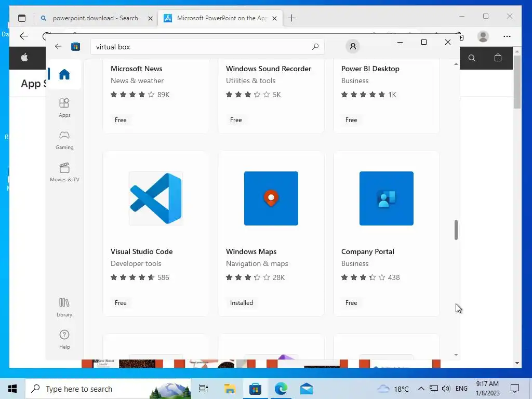532x399 pixels.
Task: Click Free badge under Visual Studio Code
Action: [121, 303]
